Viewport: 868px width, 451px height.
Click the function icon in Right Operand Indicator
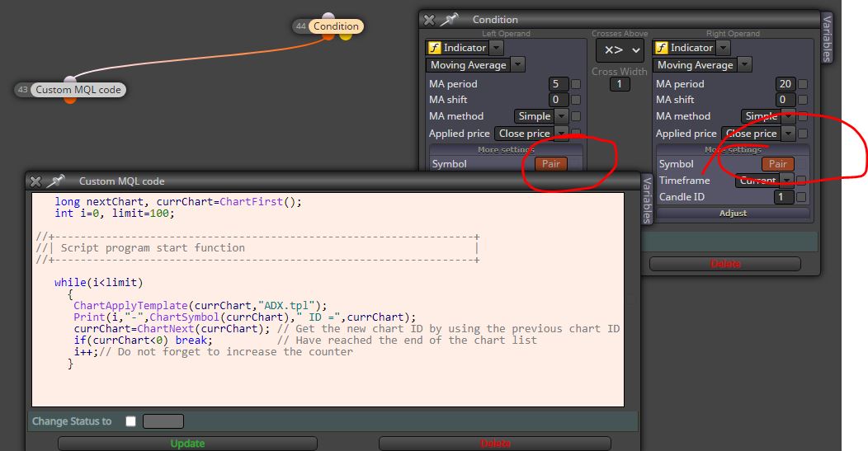[662, 48]
